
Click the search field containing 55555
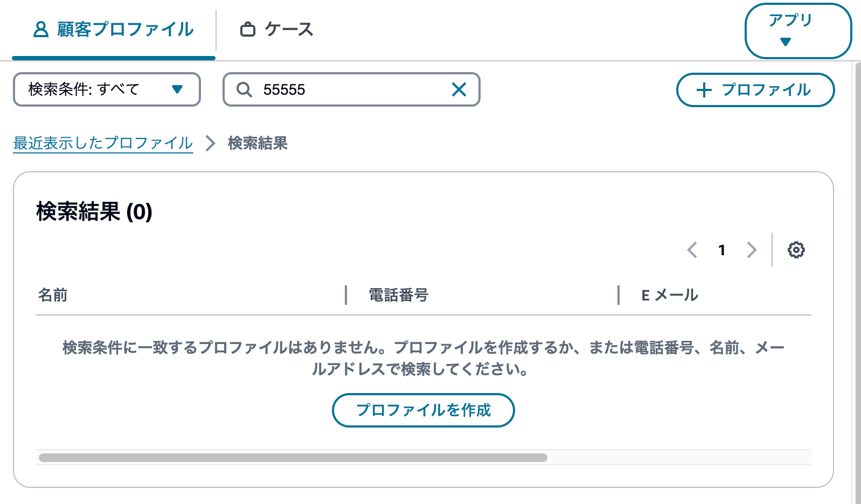[x=351, y=89]
